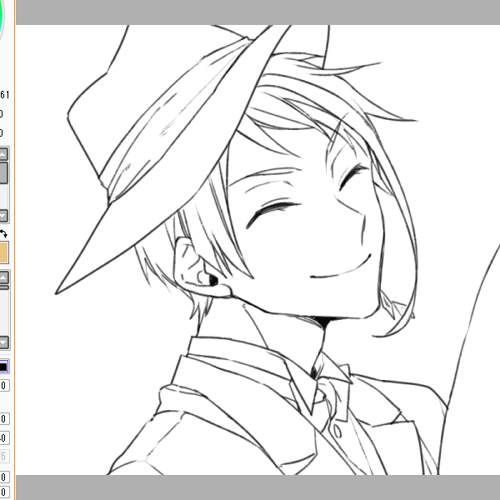Click the oval shirt button in the drawing
This screenshot has width=500, height=500.
click(337, 431)
